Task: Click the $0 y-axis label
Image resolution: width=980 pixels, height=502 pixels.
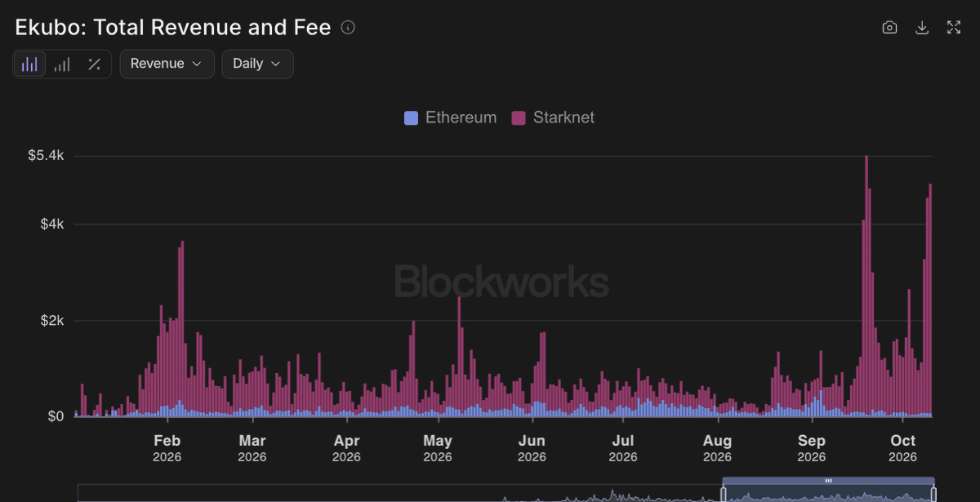Action: click(56, 416)
